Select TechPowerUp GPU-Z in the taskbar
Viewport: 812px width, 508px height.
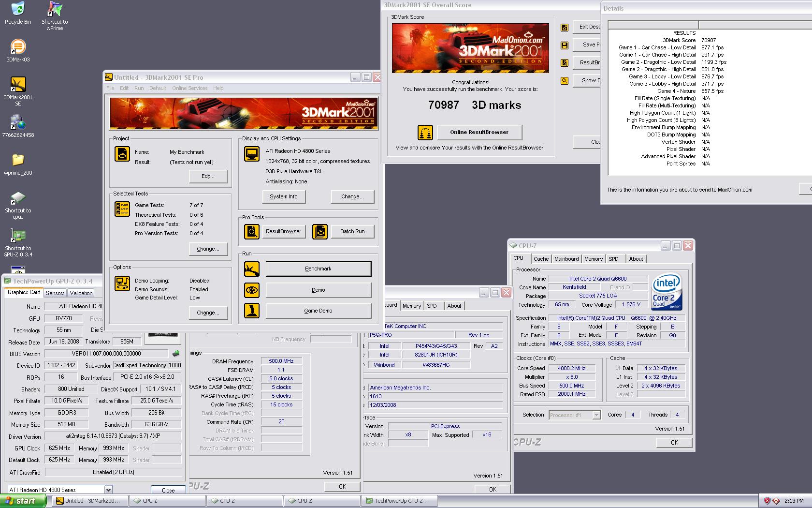pos(400,501)
